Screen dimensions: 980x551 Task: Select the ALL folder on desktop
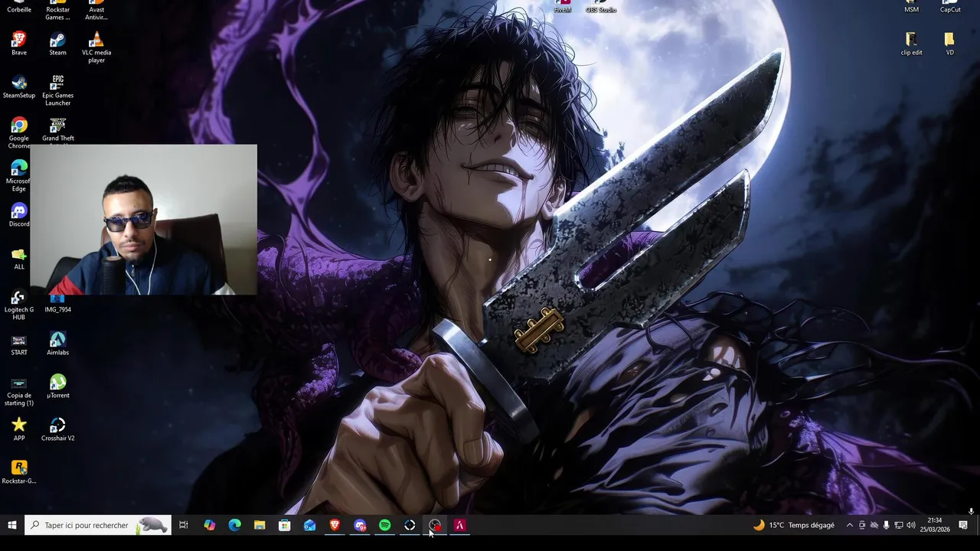click(19, 258)
